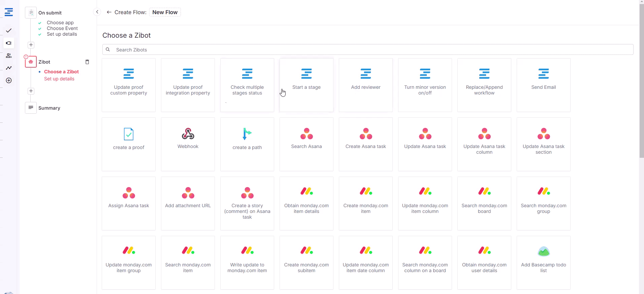This screenshot has height=294, width=644.
Task: Select the Create Asana task Zibot
Action: pos(366,144)
